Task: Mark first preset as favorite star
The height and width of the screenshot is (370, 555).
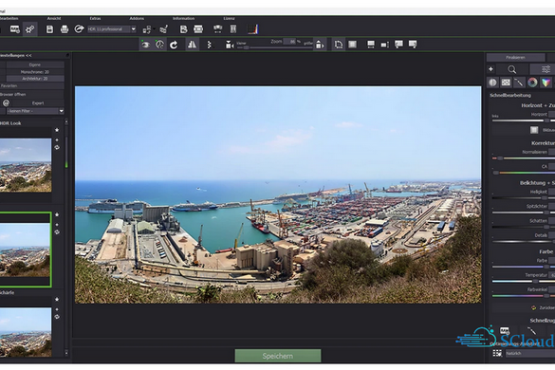Action: 57,130
